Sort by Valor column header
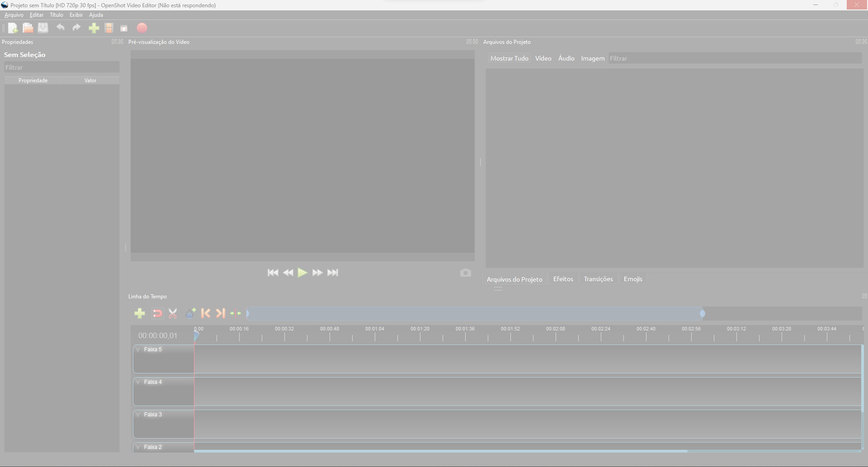Image resolution: width=868 pixels, height=467 pixels. click(90, 80)
